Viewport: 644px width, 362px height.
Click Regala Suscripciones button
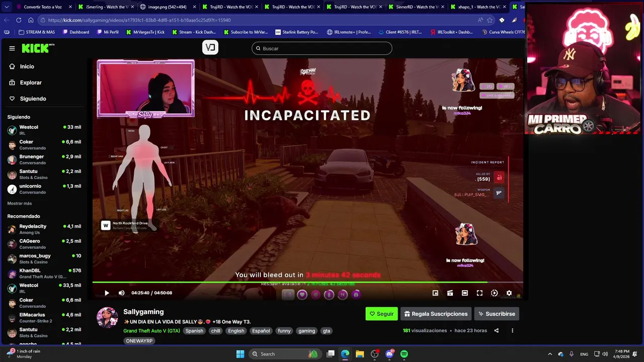point(436,314)
